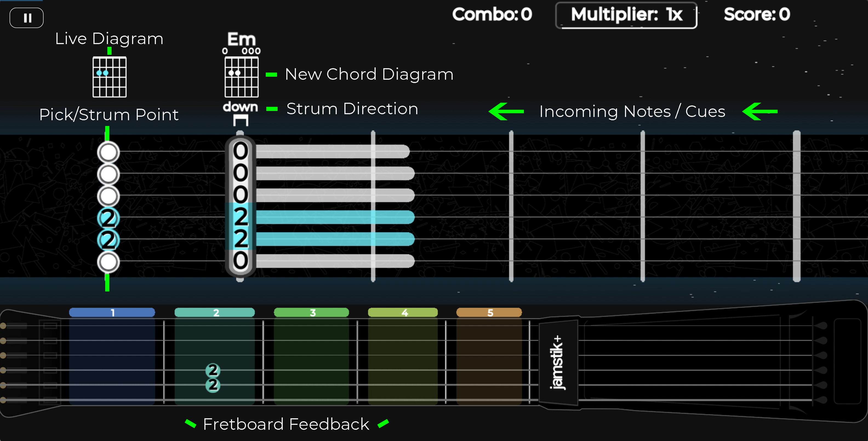
Task: Click the Score counter text
Action: (756, 15)
